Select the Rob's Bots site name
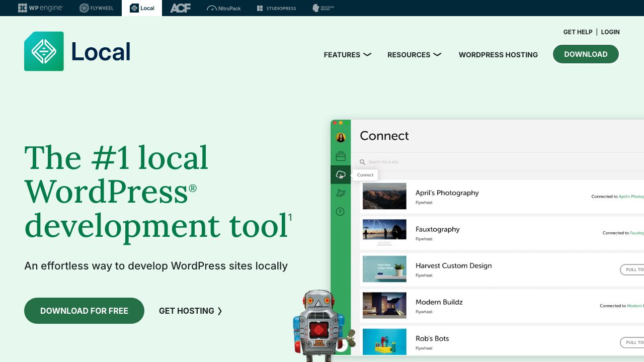This screenshot has width=644, height=362. coord(432,338)
